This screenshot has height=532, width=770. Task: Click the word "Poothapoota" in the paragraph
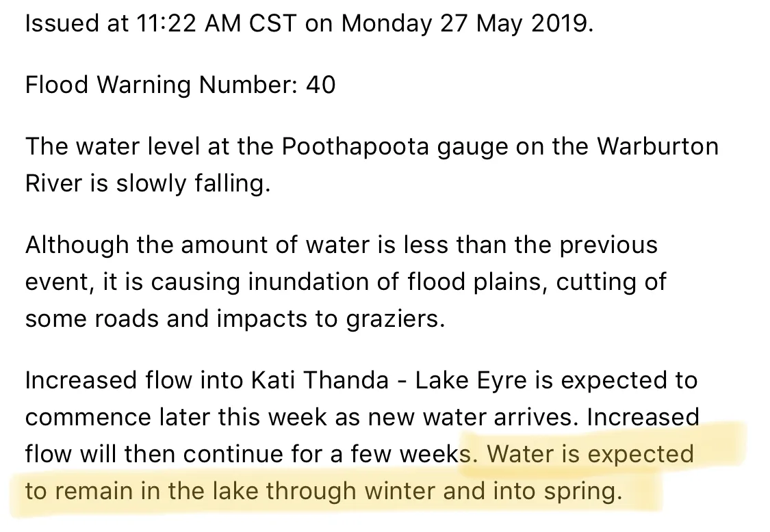(355, 146)
